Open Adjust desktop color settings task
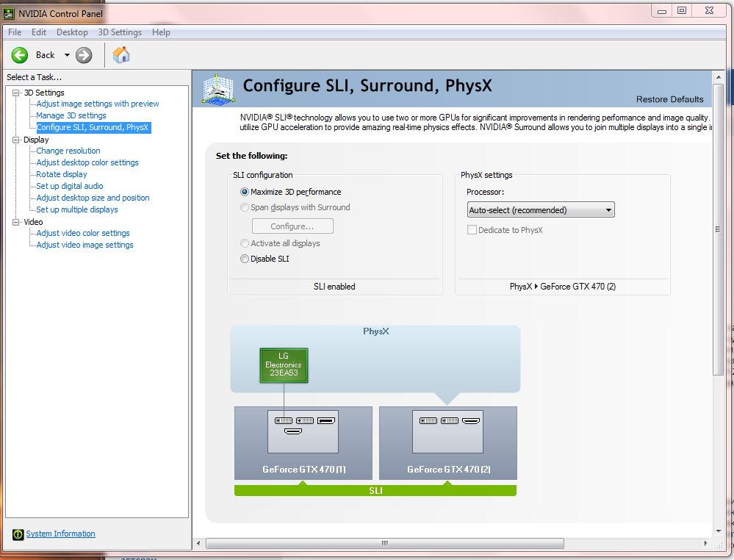The width and height of the screenshot is (734, 560). pos(87,162)
